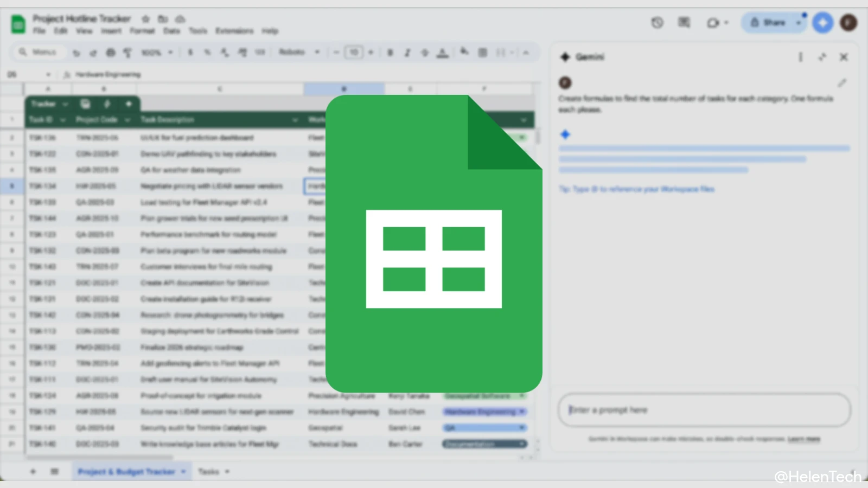This screenshot has width=868, height=488.
Task: Undo the last action
Action: point(76,53)
